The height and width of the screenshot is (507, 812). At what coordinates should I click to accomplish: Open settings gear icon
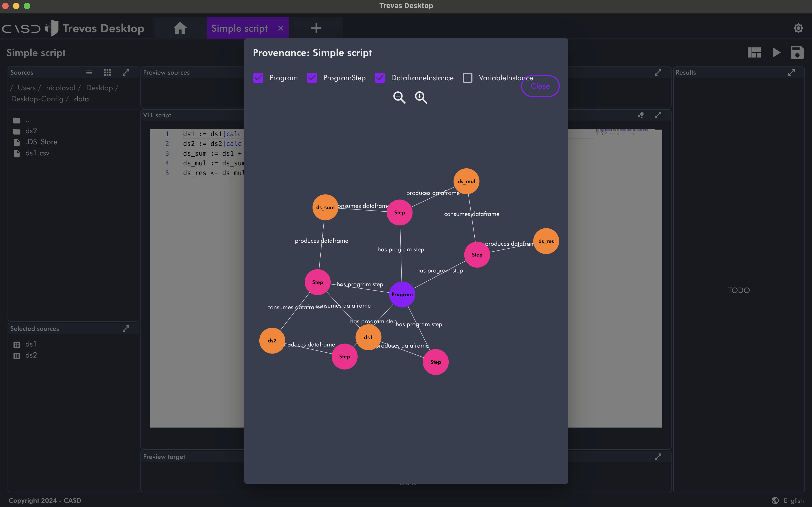(798, 28)
